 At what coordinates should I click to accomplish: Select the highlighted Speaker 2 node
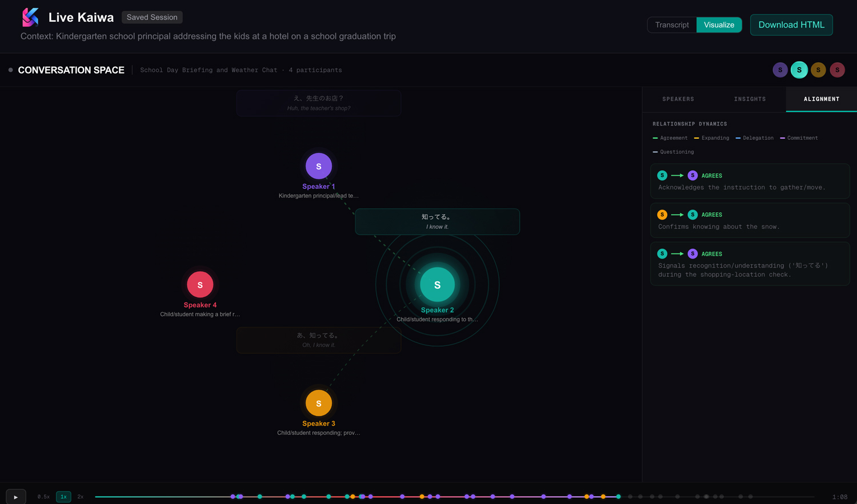tap(437, 284)
